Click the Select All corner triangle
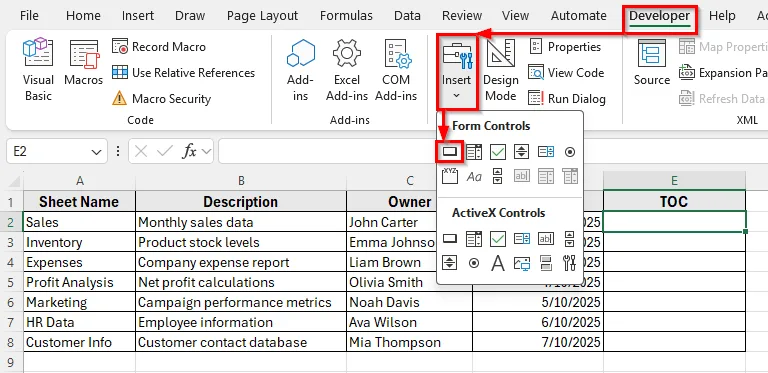 (x=15, y=181)
